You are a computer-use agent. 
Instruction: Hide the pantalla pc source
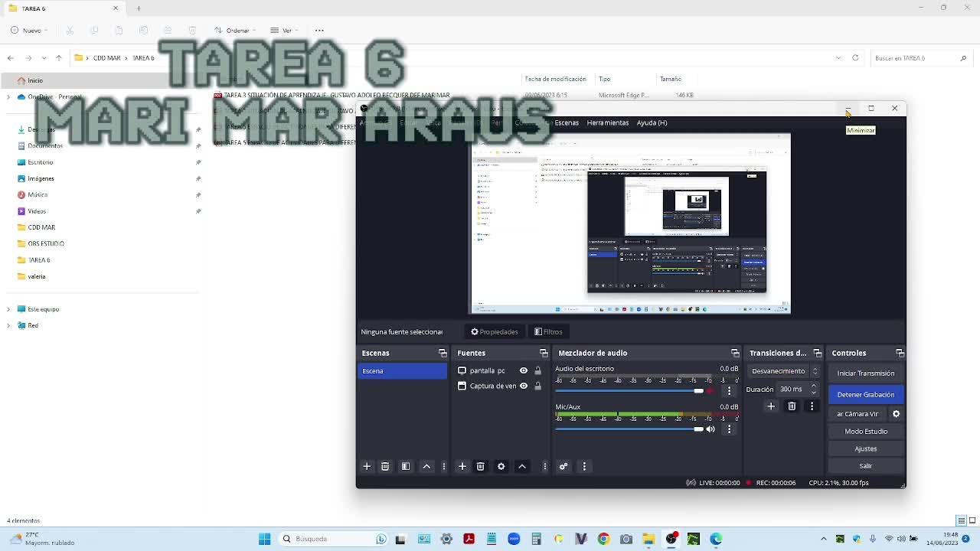524,370
